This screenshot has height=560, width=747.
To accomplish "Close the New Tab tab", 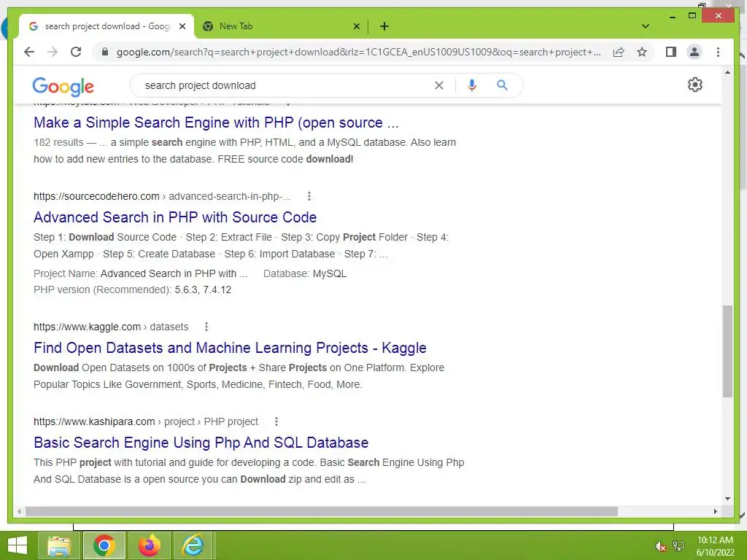I will [356, 26].
